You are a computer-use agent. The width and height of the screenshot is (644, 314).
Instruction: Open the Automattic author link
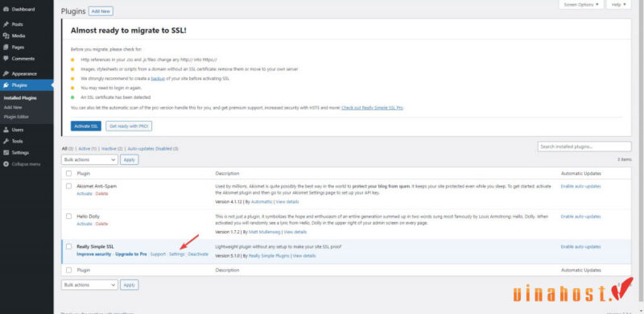click(x=262, y=202)
